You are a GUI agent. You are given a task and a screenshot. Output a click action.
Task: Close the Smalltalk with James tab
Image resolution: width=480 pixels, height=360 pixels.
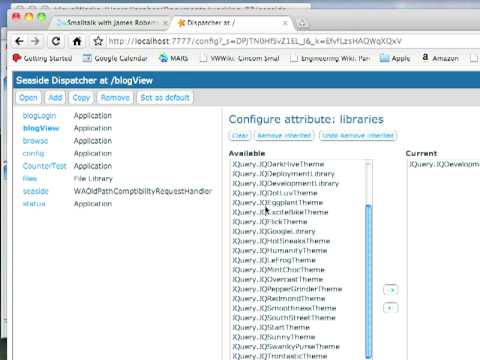pyautogui.click(x=165, y=23)
